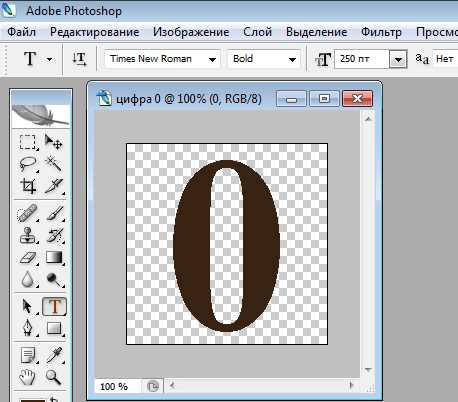Viewport: 458px width, 402px height.
Task: Activate the Zoom magnifier tool
Action: 54,377
